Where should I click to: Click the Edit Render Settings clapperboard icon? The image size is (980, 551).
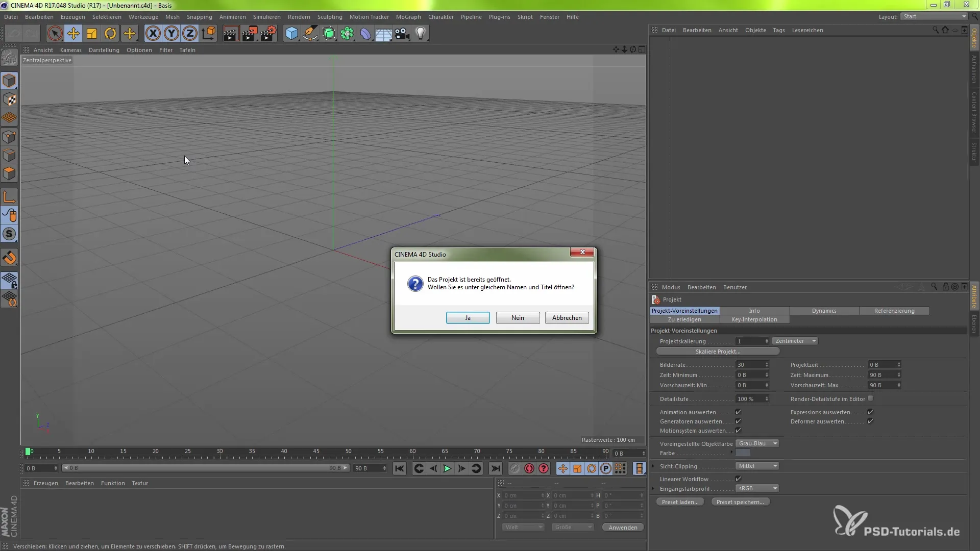268,34
